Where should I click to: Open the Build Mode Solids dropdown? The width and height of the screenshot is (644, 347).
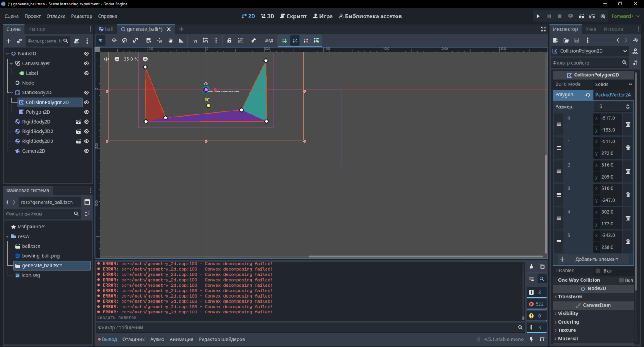point(613,84)
